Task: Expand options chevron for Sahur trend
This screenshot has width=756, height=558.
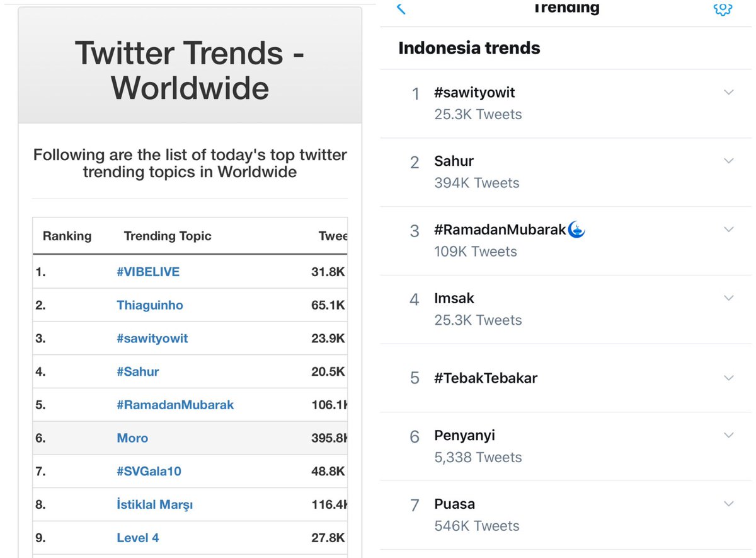Action: 729,161
